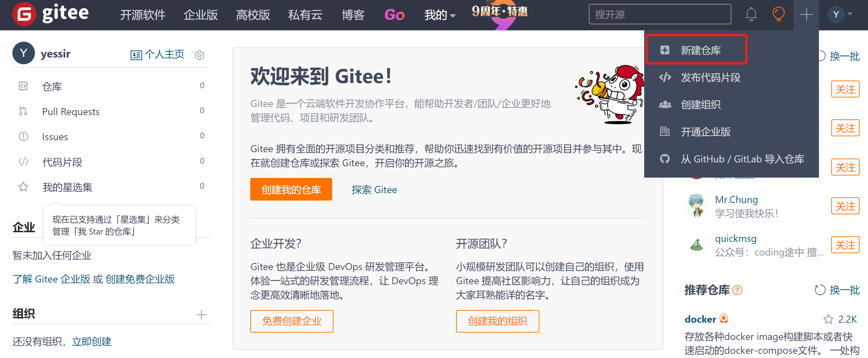Open profile settings gear icon next to 个人主页
The height and width of the screenshot is (358, 868).
pyautogui.click(x=199, y=55)
